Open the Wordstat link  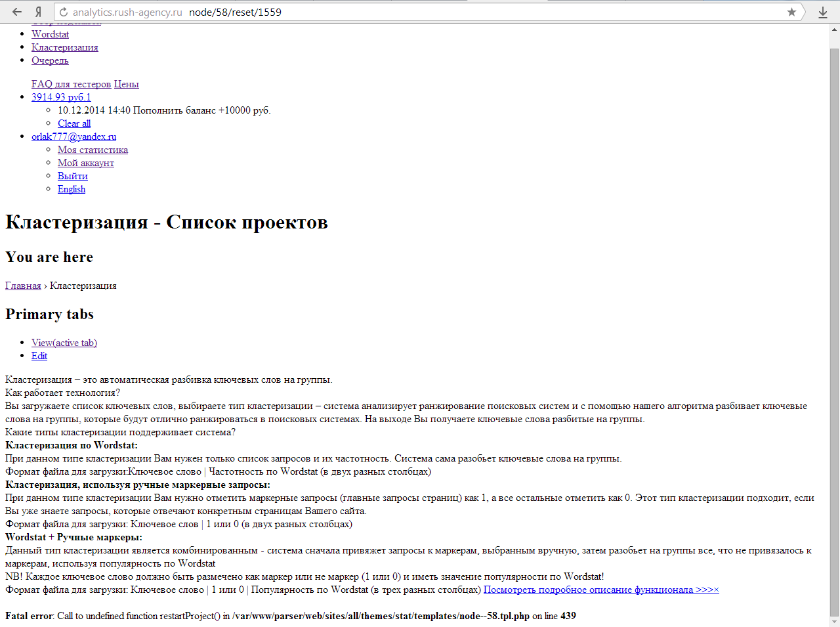click(x=50, y=34)
